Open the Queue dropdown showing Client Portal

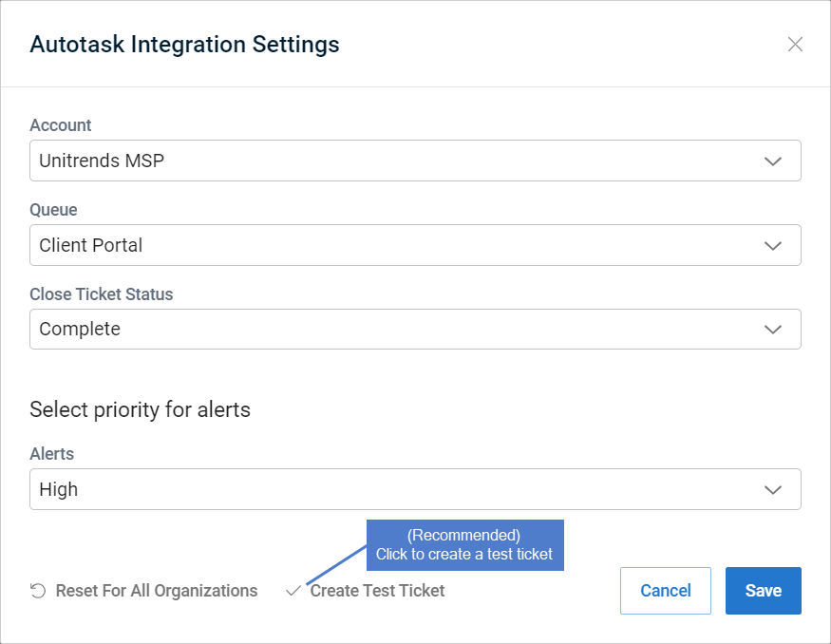pos(415,245)
